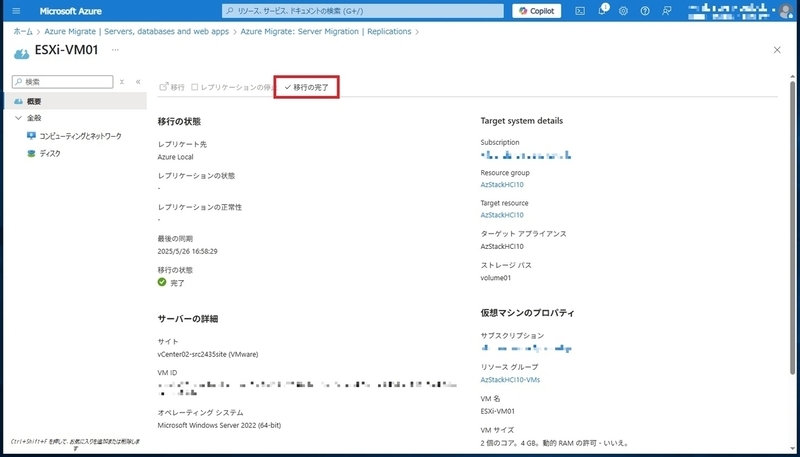The width and height of the screenshot is (800, 457).
Task: Select ターゲット アプライアンス value AzStackHCI10
Action: [502, 246]
